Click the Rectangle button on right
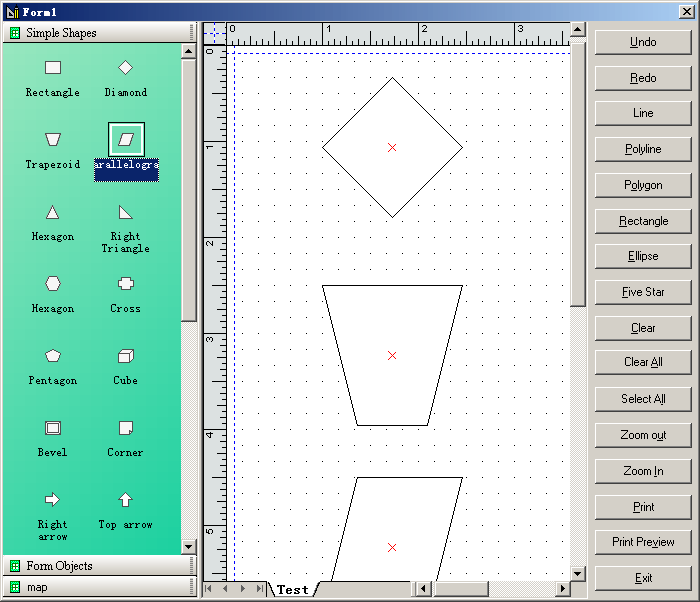Image resolution: width=700 pixels, height=602 pixels. click(643, 221)
